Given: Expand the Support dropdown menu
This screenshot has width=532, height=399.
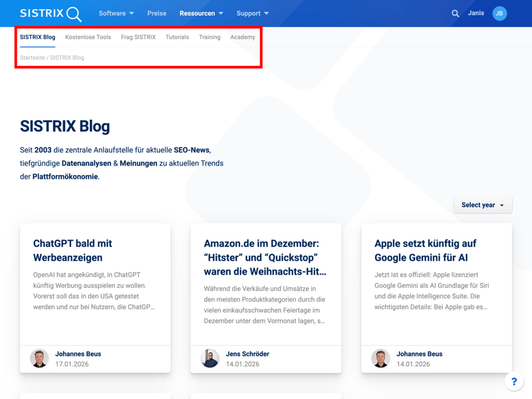Looking at the screenshot, I should pos(252,13).
